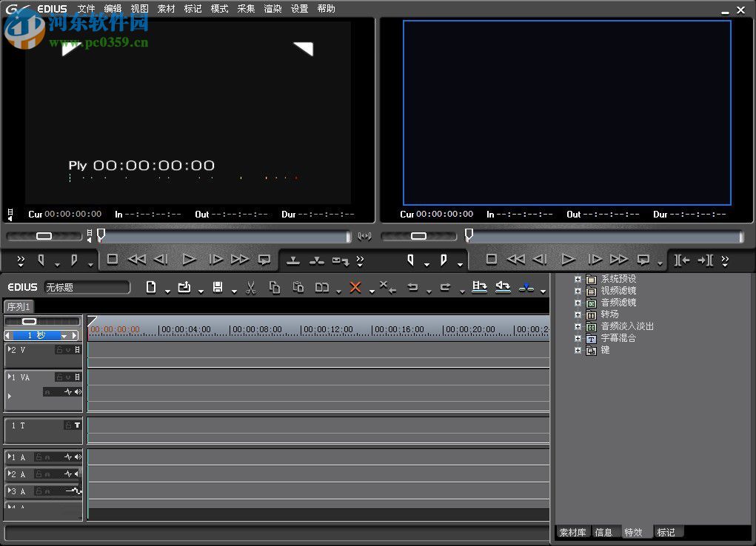Toggle the lock on the 2 V track

pos(59,350)
